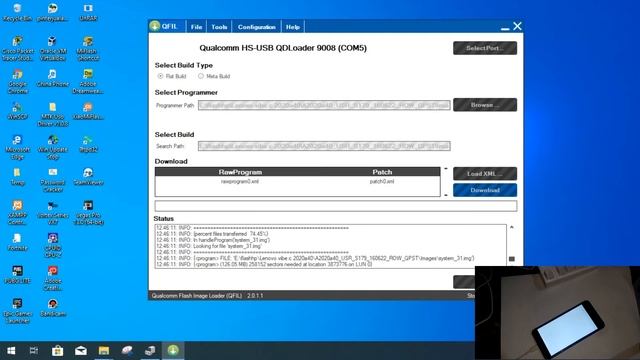Screen dimensions: 640x360
Task: Click the QFIL logo icon in title bar
Action: click(x=155, y=26)
